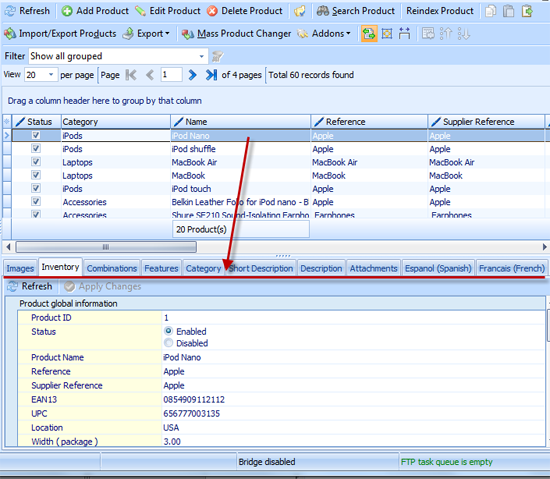Select the Enabled status radio button
Viewport: 550px width, 479px height.
coord(168,331)
